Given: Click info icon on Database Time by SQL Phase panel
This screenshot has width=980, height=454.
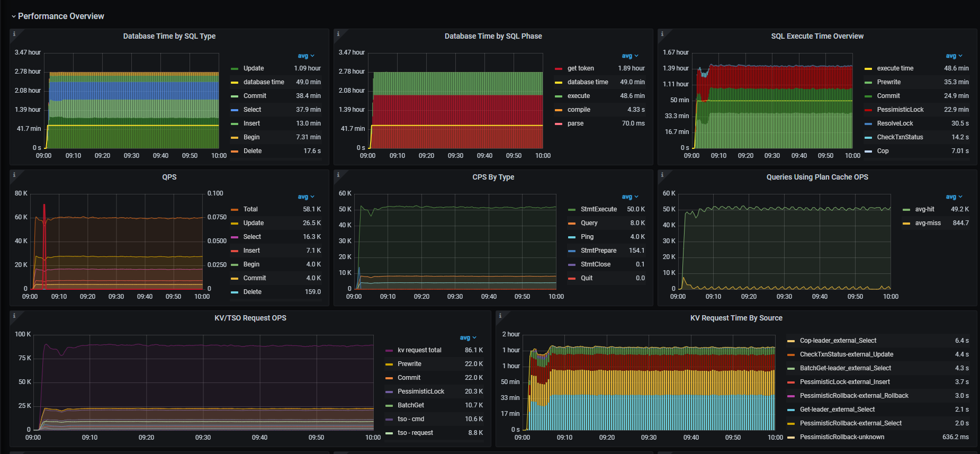Looking at the screenshot, I should [x=338, y=34].
